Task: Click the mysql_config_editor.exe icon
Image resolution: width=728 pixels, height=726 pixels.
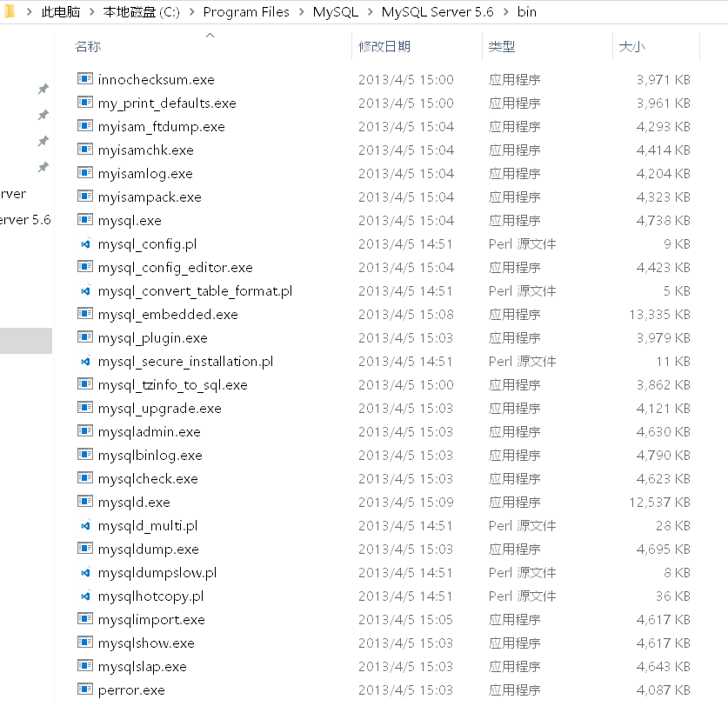Action: 85,266
